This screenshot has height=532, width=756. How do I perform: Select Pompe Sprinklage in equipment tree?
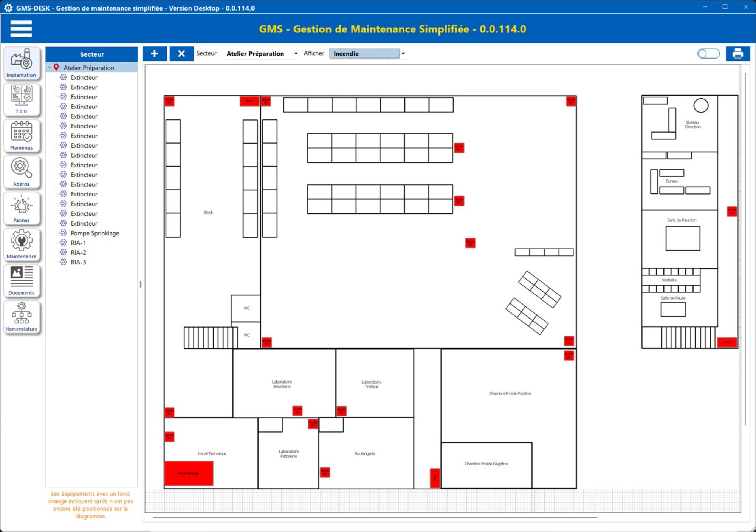[x=94, y=233]
